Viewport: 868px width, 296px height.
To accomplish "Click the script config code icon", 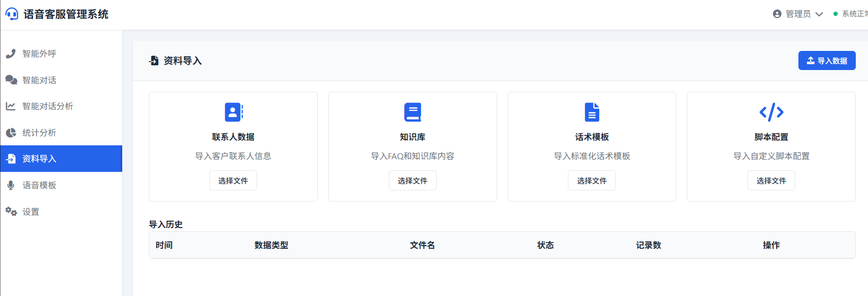I will (x=771, y=112).
